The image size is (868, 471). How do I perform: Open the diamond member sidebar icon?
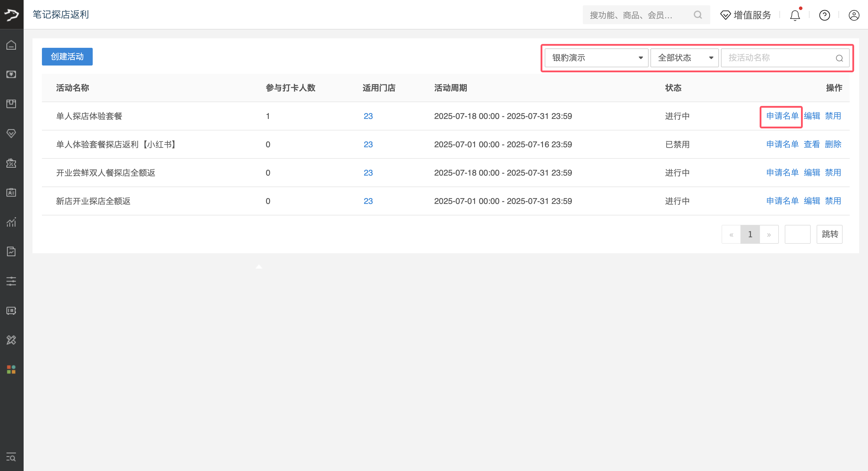tap(12, 133)
